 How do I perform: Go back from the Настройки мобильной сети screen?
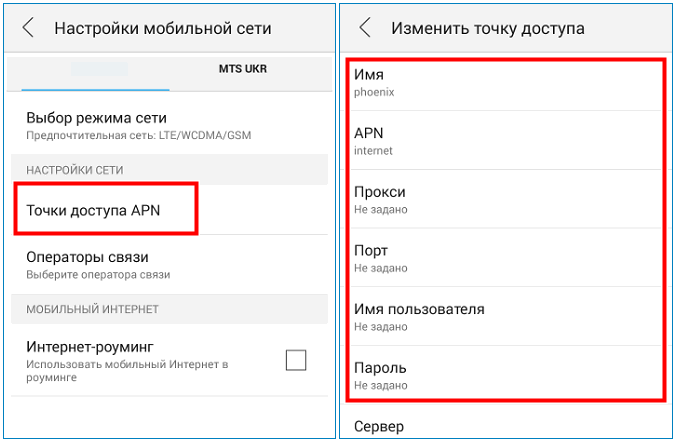(x=28, y=28)
